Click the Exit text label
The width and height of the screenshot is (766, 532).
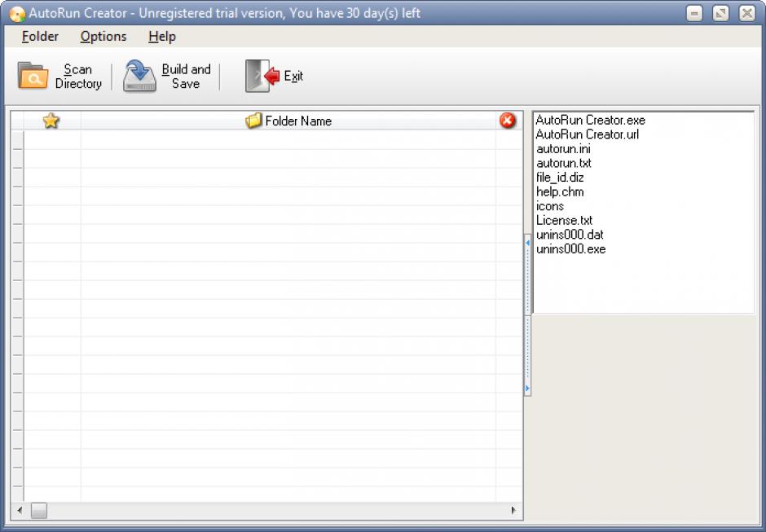[x=293, y=77]
